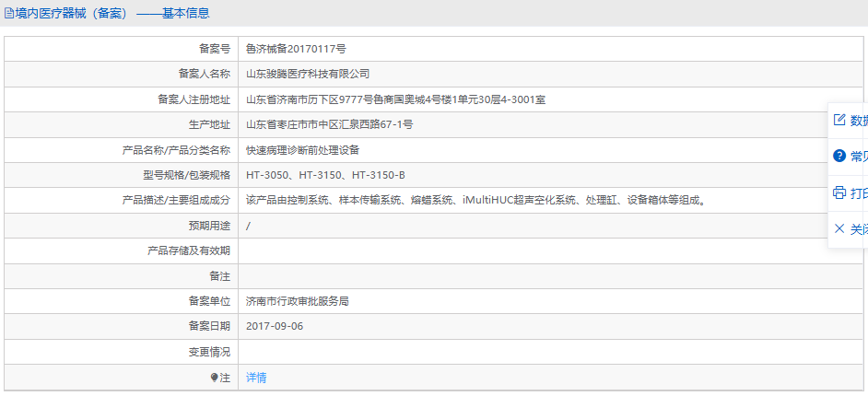Click the production address 山东省枣庄市市中区汇泉西路67-1号
This screenshot has width=868, height=396.
tap(329, 125)
